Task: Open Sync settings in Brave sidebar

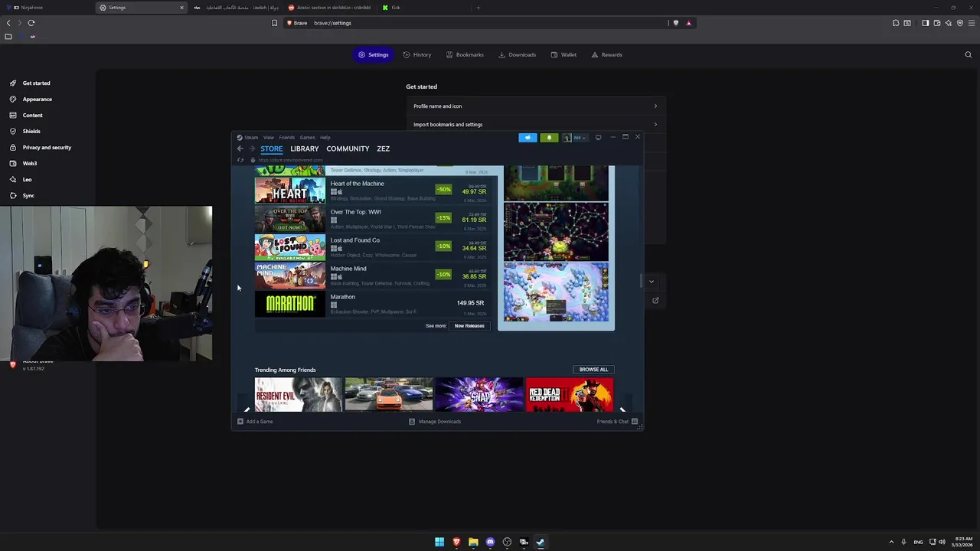Action: pyautogui.click(x=28, y=196)
